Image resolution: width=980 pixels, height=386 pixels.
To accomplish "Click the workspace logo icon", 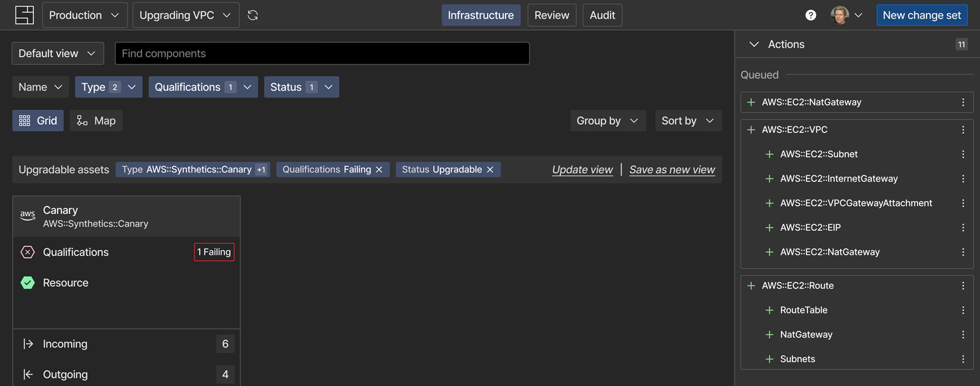I will coord(24,15).
